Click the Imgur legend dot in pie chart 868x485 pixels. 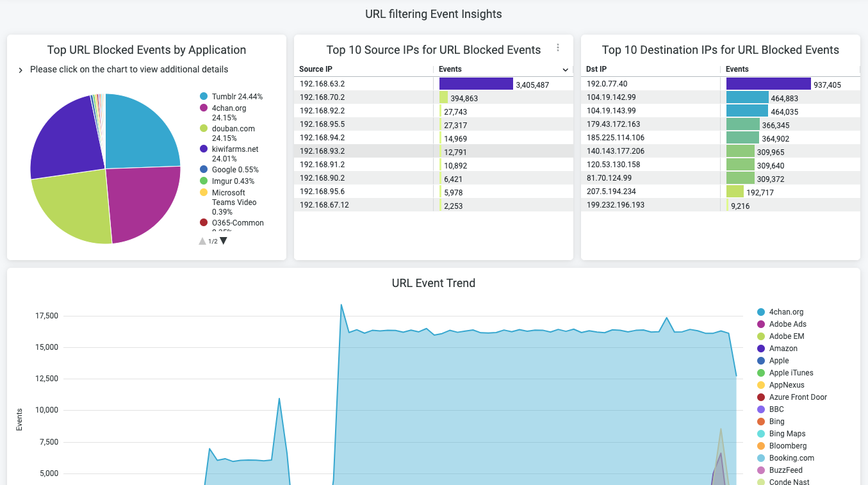tap(204, 181)
